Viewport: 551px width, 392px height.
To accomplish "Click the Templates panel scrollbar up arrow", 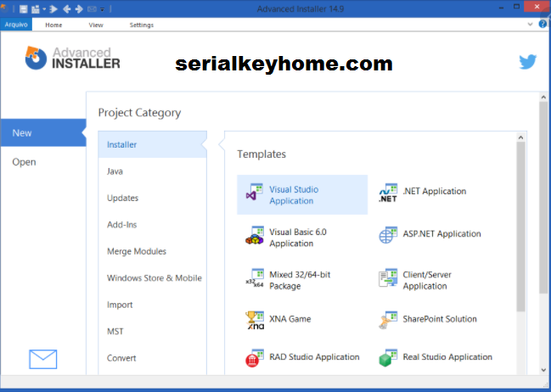I will coord(520,137).
